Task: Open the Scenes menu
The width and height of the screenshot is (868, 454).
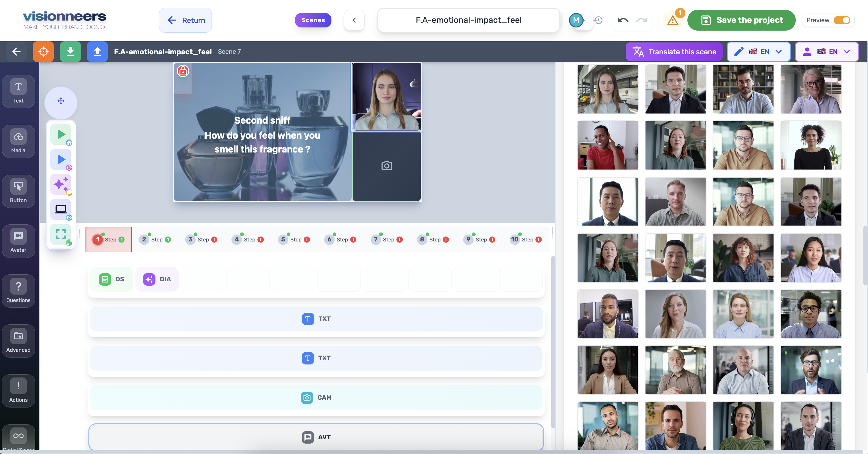Action: point(313,20)
